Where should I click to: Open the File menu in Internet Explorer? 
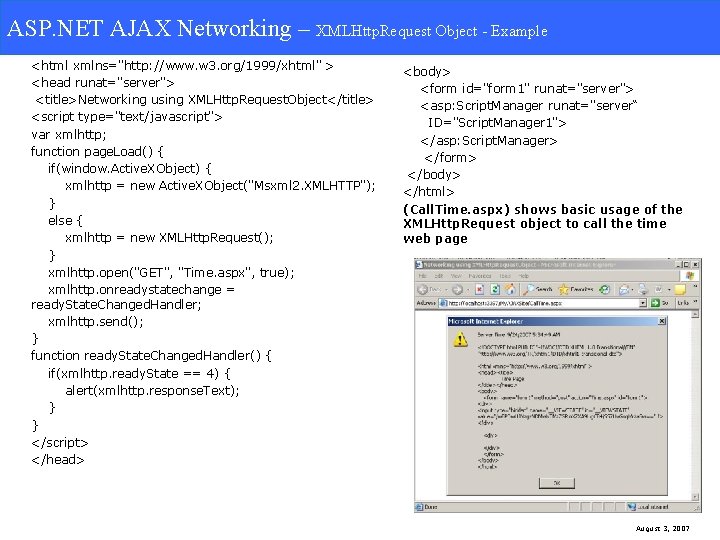click(x=422, y=276)
